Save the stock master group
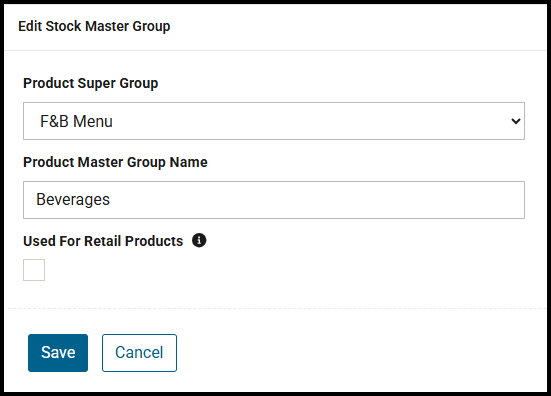Screen dimensions: 551x396 (x=58, y=353)
